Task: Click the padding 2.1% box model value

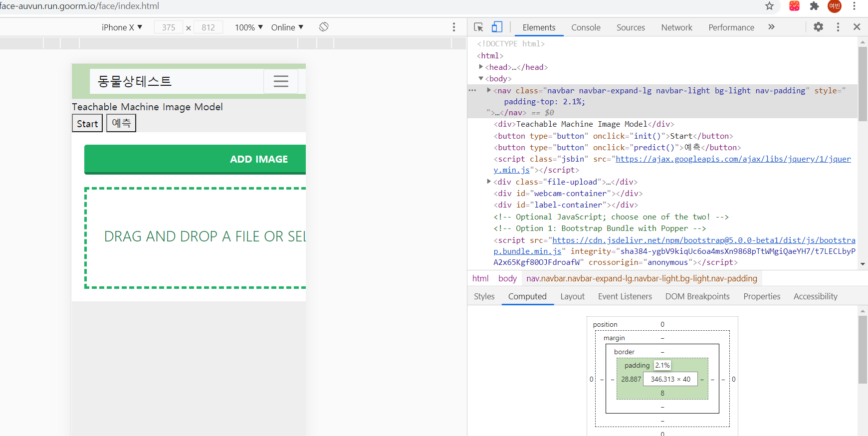Action: 662,365
